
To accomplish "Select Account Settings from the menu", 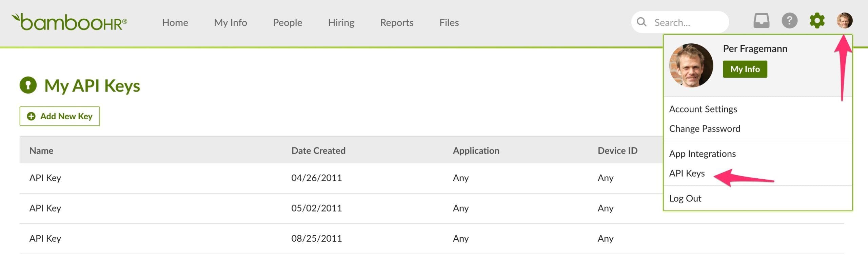I will 703,109.
